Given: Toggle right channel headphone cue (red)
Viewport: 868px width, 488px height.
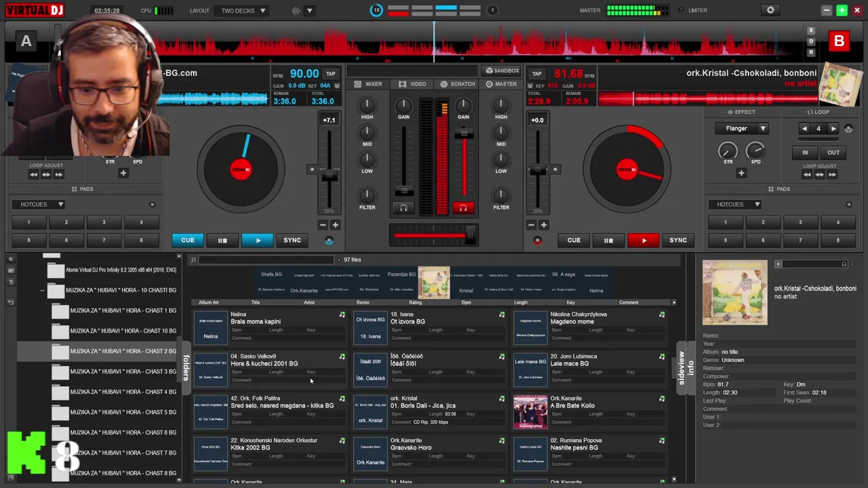Looking at the screenshot, I should [463, 207].
